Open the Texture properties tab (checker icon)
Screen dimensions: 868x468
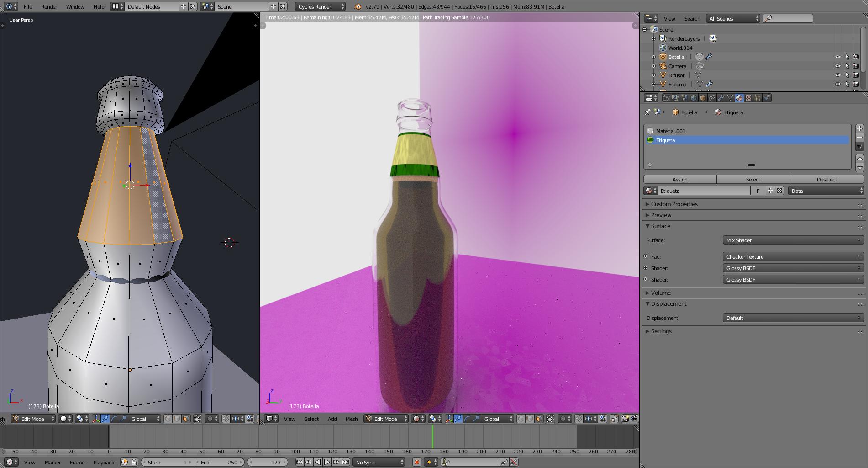click(x=748, y=98)
